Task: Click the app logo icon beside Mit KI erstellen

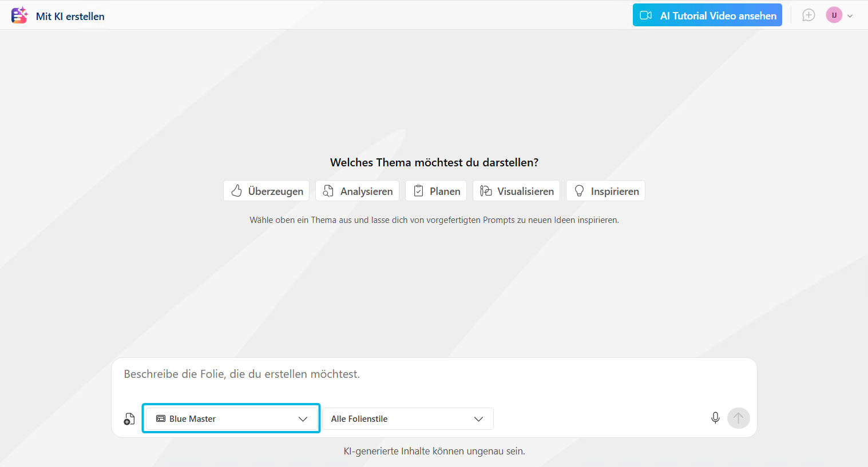Action: click(19, 15)
